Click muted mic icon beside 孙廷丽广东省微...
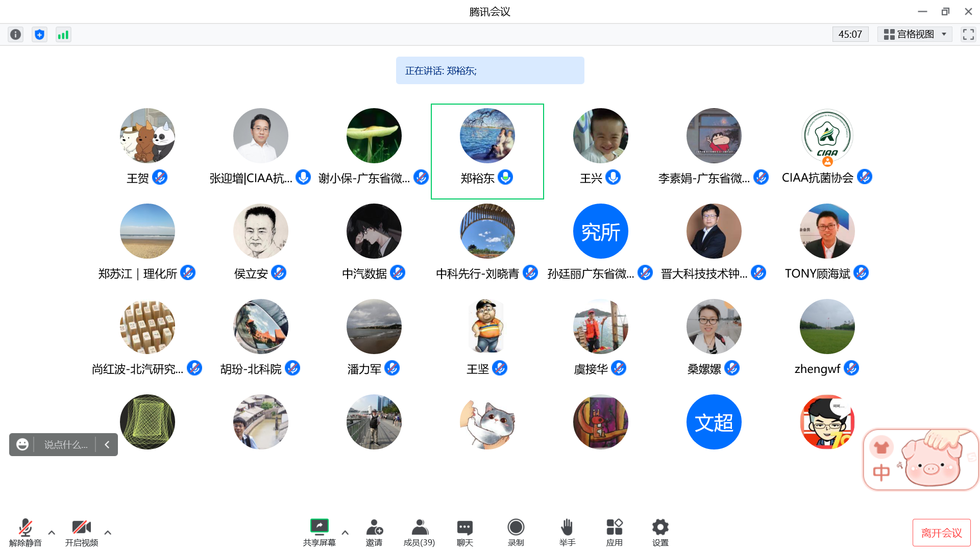 pos(645,272)
